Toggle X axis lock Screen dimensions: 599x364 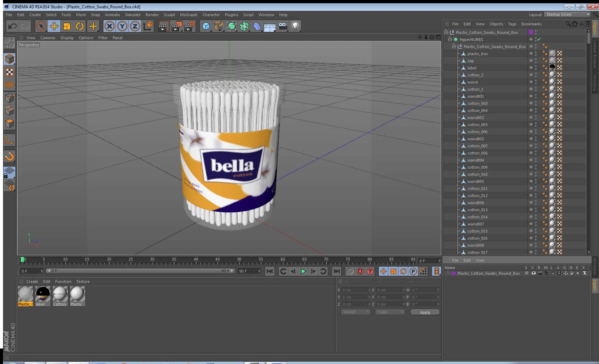tap(109, 26)
